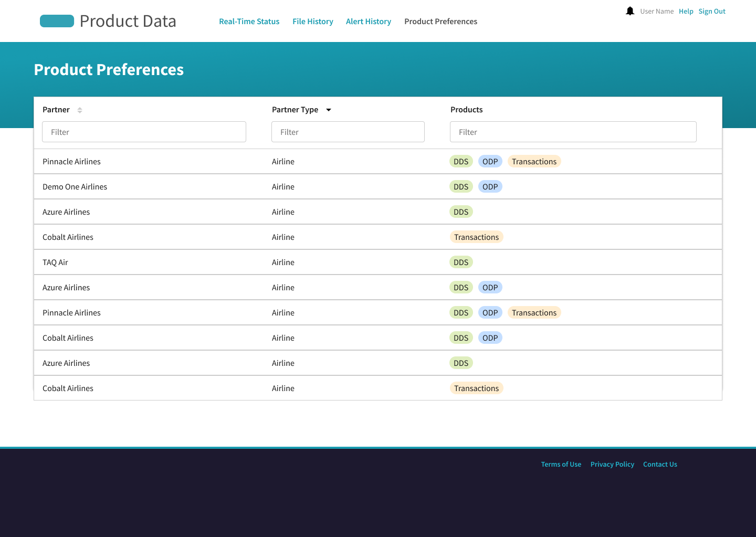This screenshot has width=756, height=537.
Task: Open the Terms of Use link
Action: [x=561, y=465]
